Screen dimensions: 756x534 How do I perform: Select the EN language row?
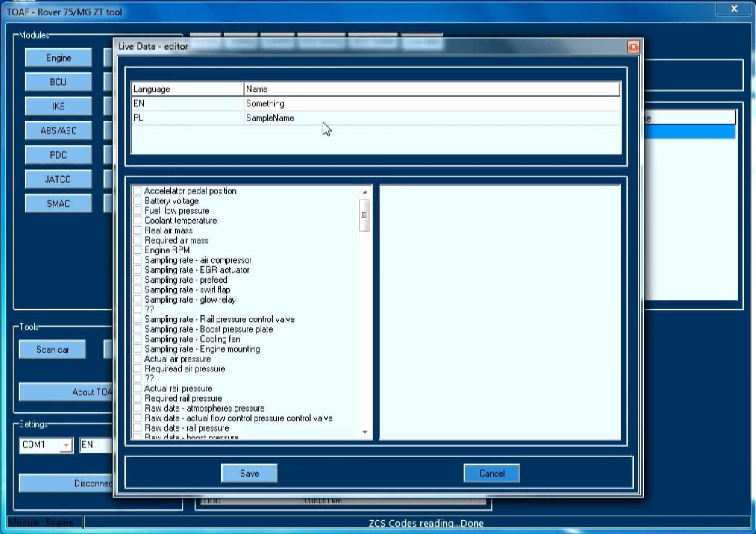(x=376, y=104)
